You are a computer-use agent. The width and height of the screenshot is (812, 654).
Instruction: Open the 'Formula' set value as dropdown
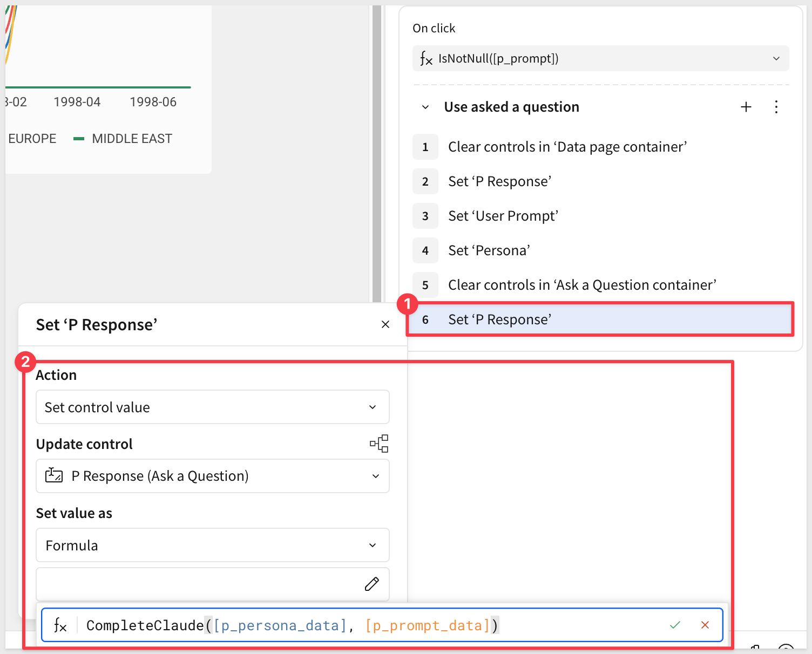tap(212, 545)
